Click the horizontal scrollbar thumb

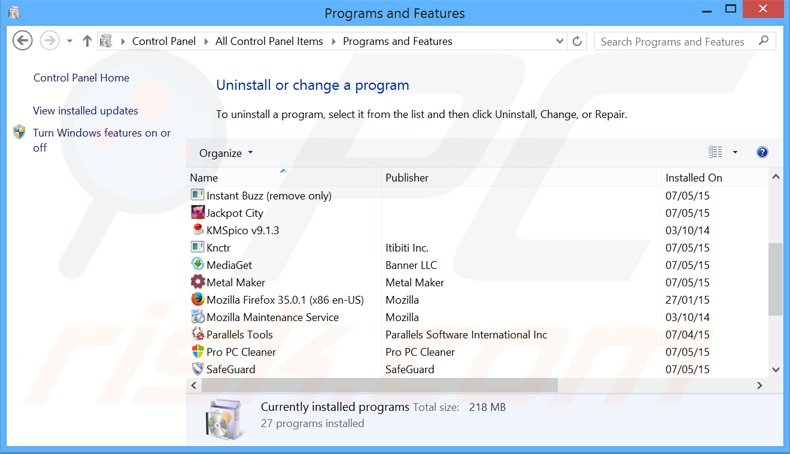tap(379, 385)
